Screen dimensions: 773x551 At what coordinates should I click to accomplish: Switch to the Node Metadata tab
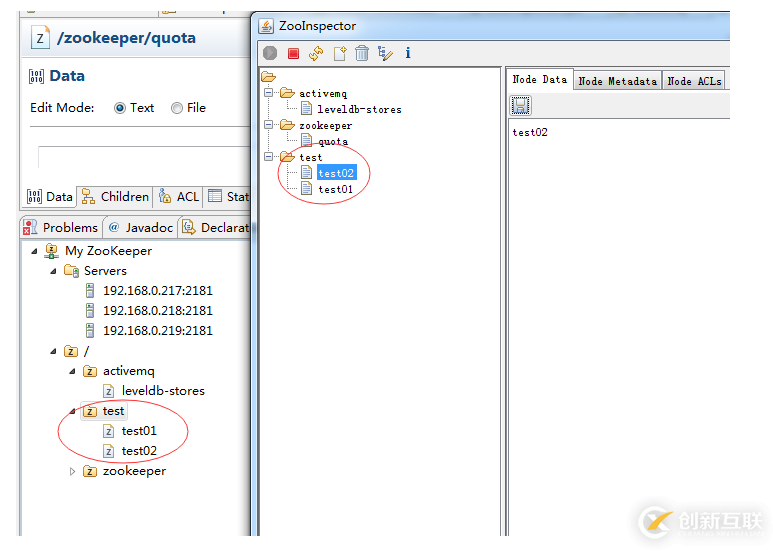click(x=617, y=81)
